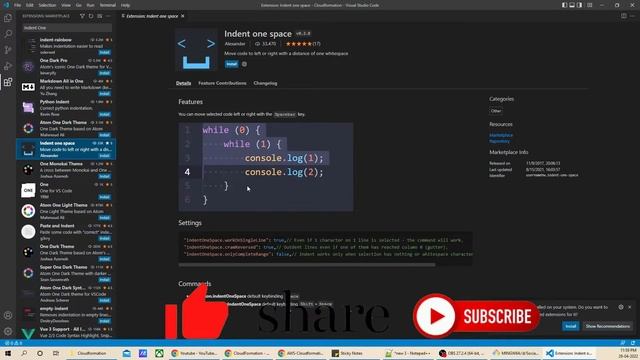The width and height of the screenshot is (640, 360).
Task: Click the gear icon next to Install
Action: pyautogui.click(x=244, y=64)
